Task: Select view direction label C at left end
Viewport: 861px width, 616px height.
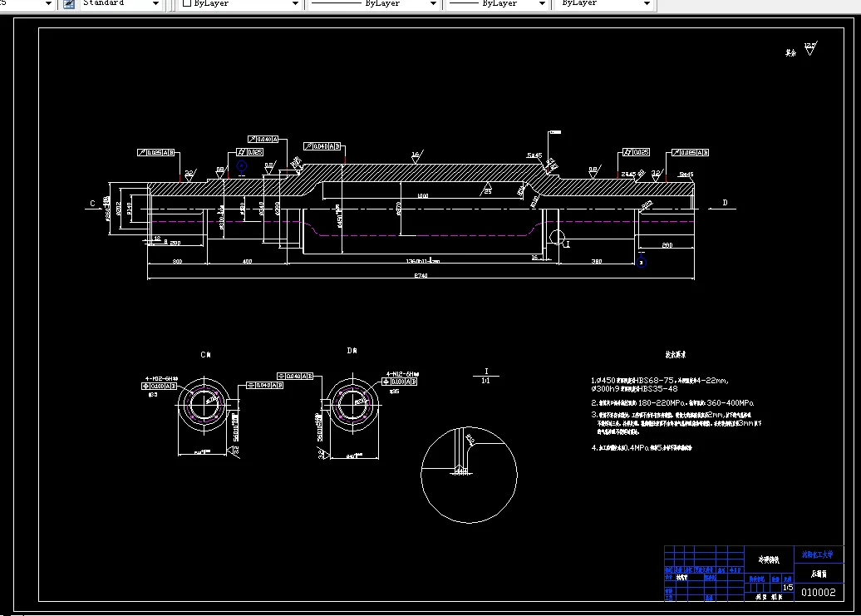Action: click(92, 203)
